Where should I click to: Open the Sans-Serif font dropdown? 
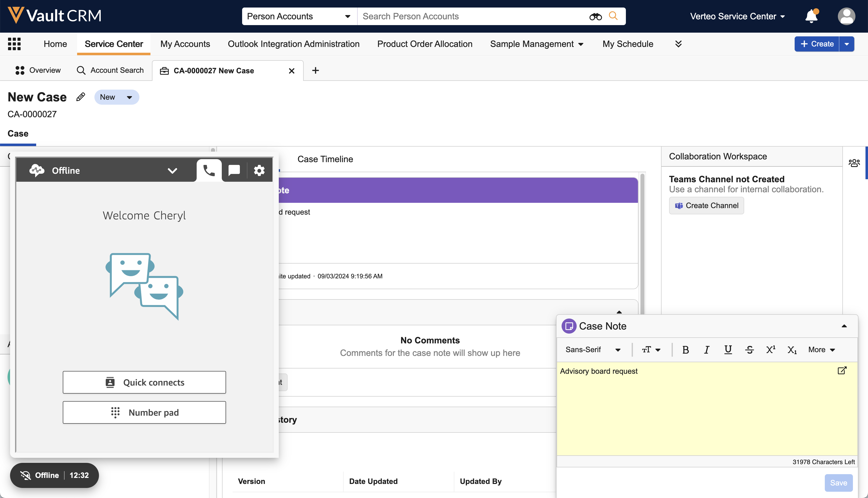pos(592,350)
